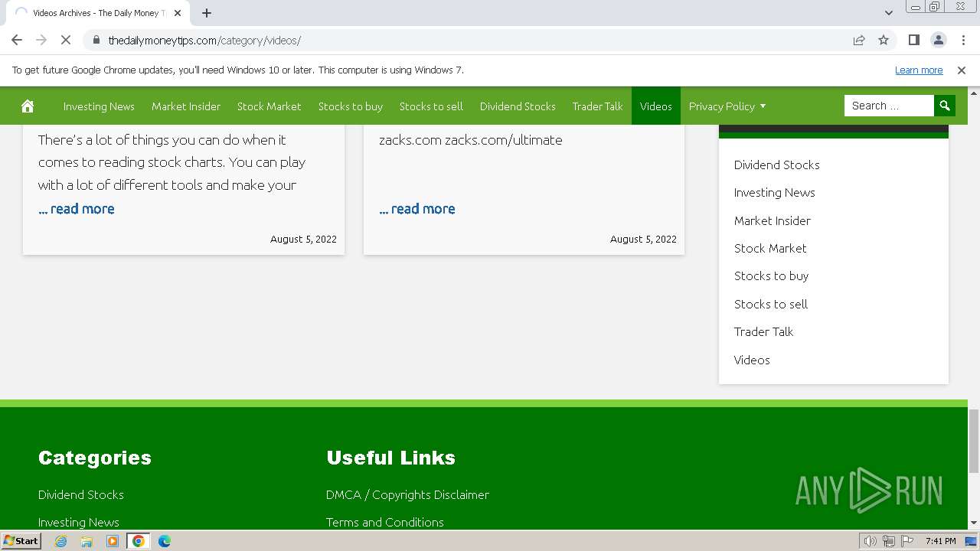The image size is (980, 551).
Task: Open Dividend Stocks in sidebar categories
Action: [x=776, y=165]
